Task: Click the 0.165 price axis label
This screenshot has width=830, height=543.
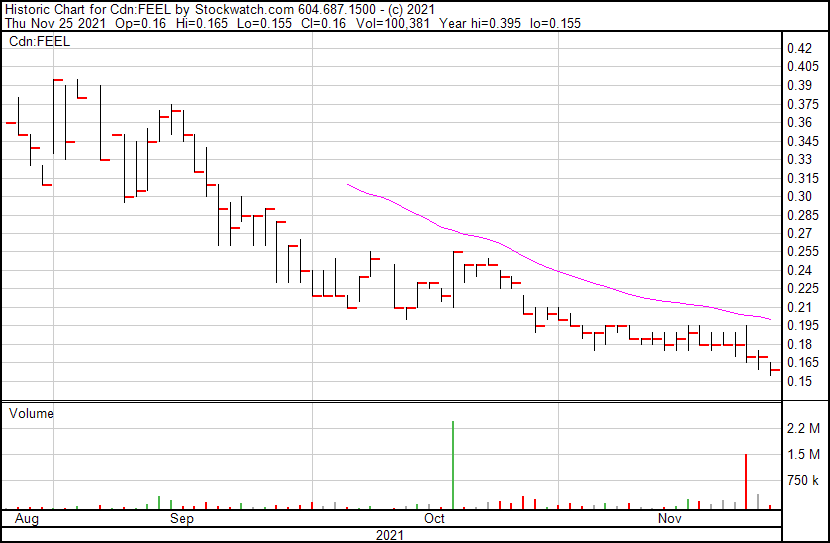Action: coord(803,363)
